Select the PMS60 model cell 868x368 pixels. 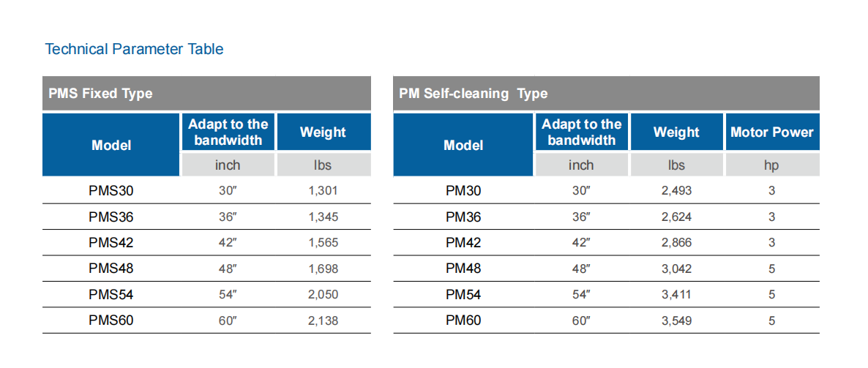pos(111,320)
